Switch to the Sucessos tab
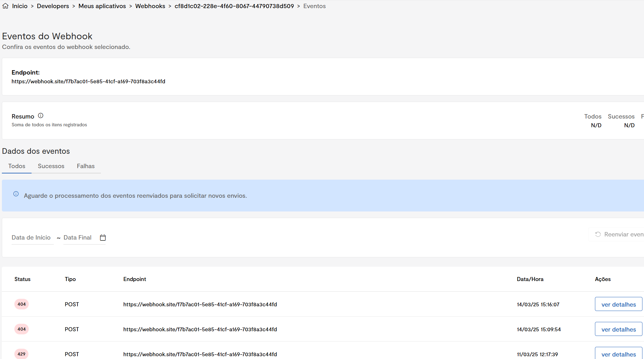The image size is (644, 359). pos(51,166)
